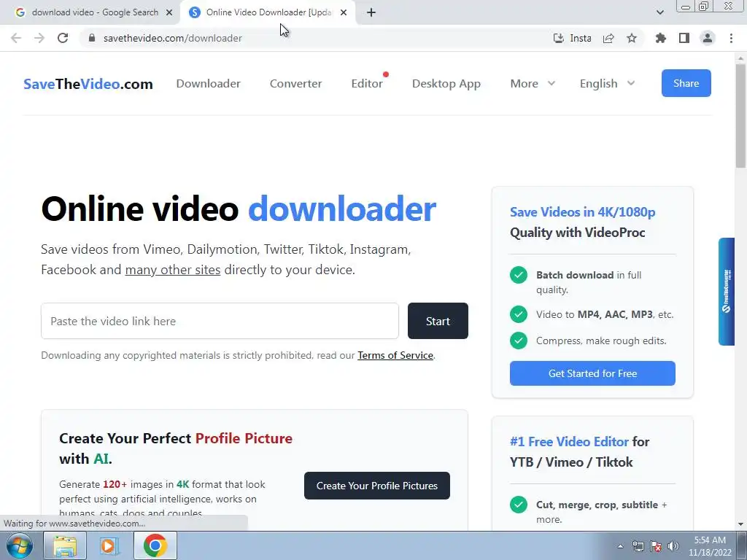Image resolution: width=747 pixels, height=560 pixels.
Task: Click the address bar URL
Action: point(172,38)
